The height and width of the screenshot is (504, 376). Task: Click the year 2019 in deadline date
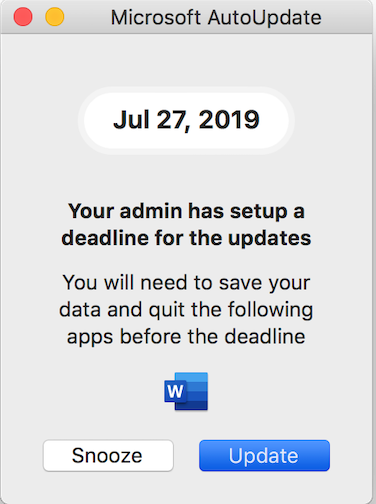click(x=229, y=120)
